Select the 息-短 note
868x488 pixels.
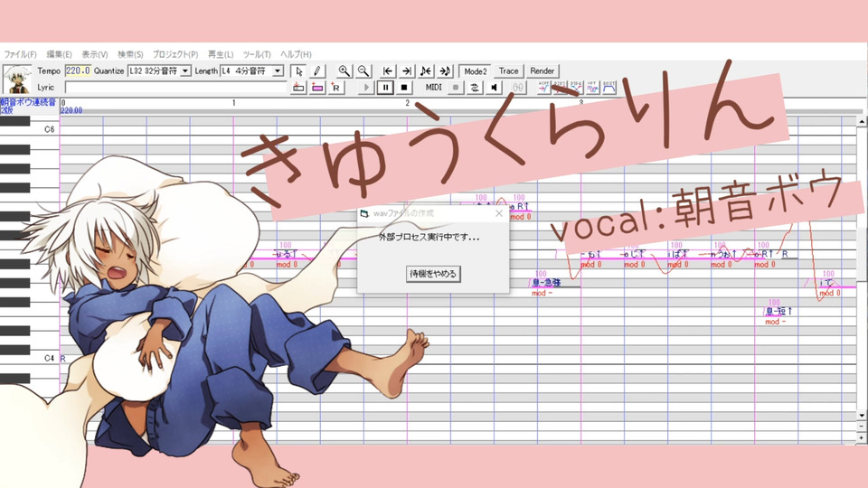click(x=778, y=312)
